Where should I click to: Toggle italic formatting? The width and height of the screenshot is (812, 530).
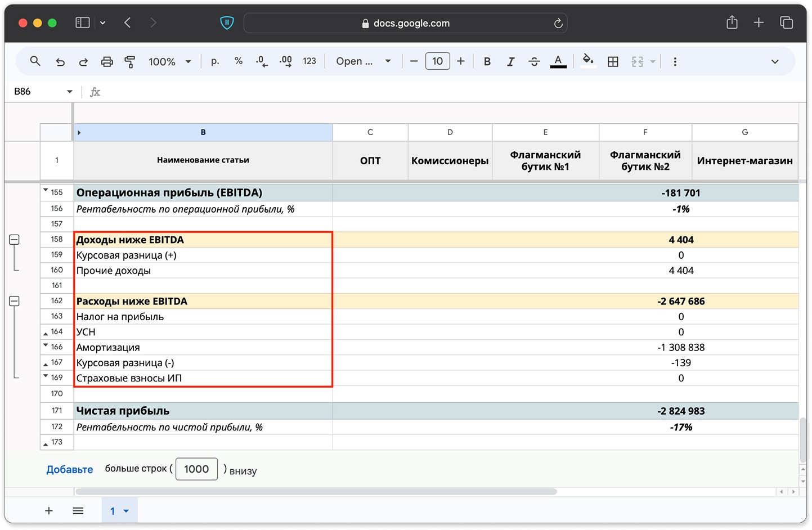click(x=510, y=62)
